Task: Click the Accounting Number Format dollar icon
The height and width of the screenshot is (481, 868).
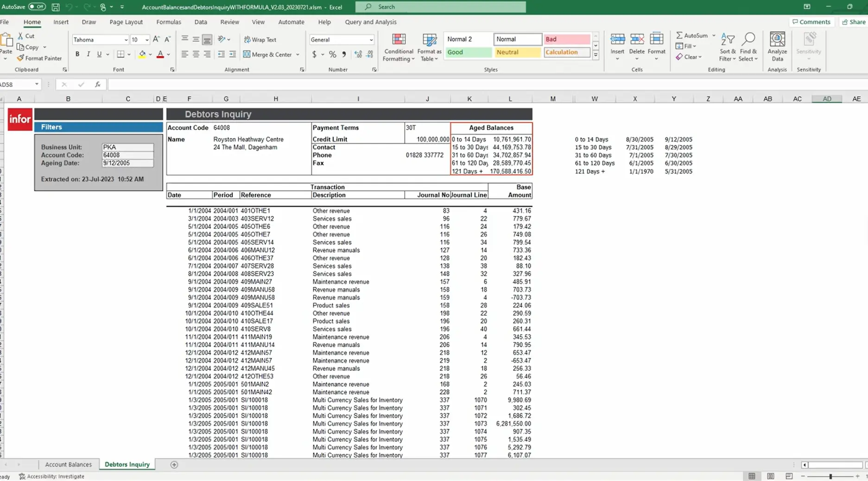Action: (x=314, y=55)
